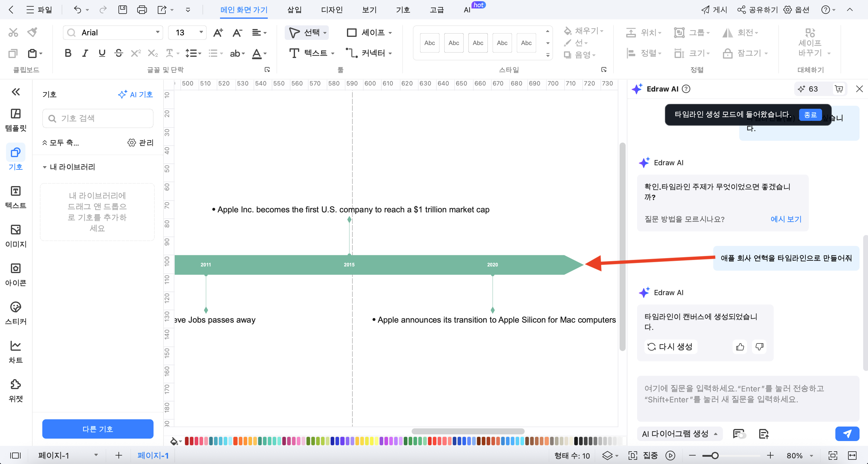
Task: Click the Redo arrow
Action: [x=103, y=10]
